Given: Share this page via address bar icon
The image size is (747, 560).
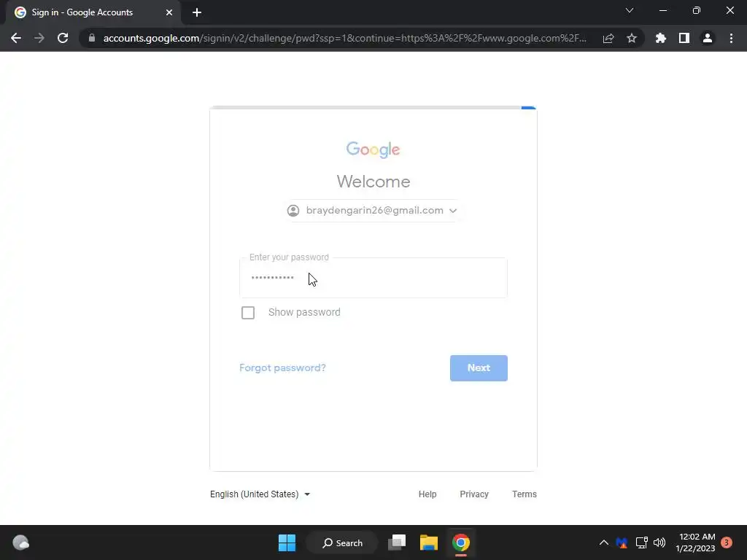Looking at the screenshot, I should click(x=608, y=38).
